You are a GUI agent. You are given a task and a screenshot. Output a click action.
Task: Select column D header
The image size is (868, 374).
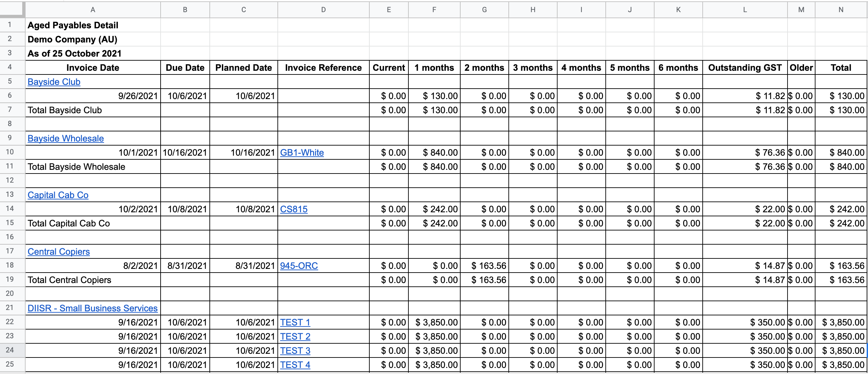point(324,10)
